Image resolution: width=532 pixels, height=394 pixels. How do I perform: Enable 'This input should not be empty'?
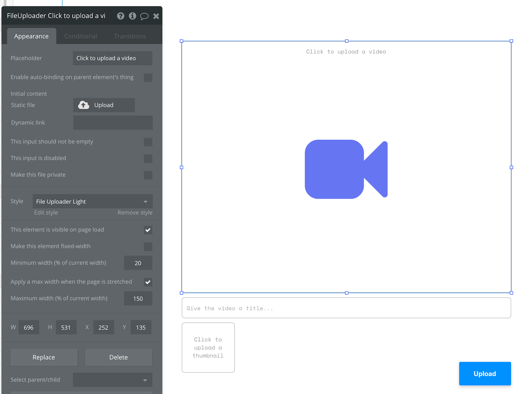click(x=148, y=142)
